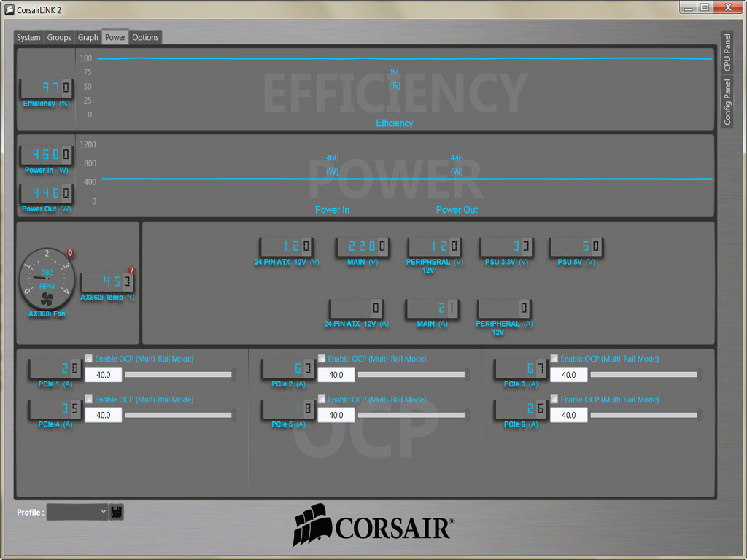The width and height of the screenshot is (747, 560).
Task: Maximize the CorsairLINK 2 window
Action: pos(705,7)
